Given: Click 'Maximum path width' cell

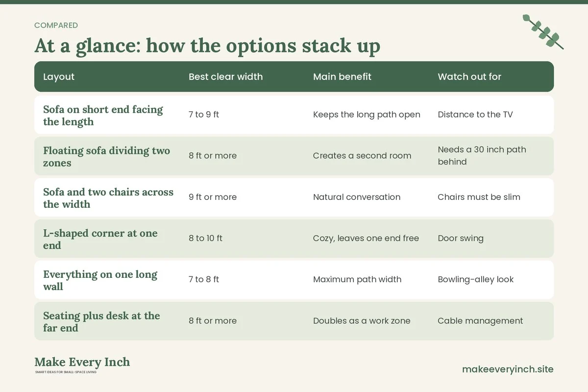Looking at the screenshot, I should tap(357, 279).
